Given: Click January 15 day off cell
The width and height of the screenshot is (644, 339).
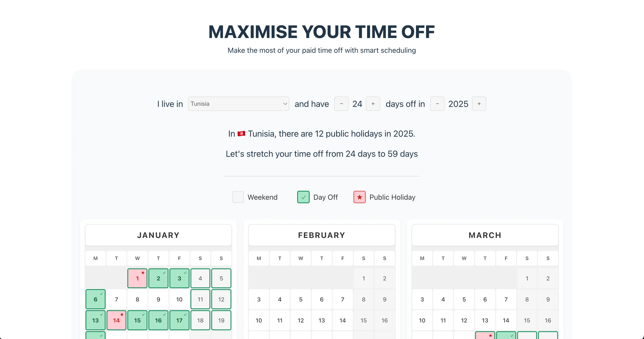Looking at the screenshot, I should 137,320.
